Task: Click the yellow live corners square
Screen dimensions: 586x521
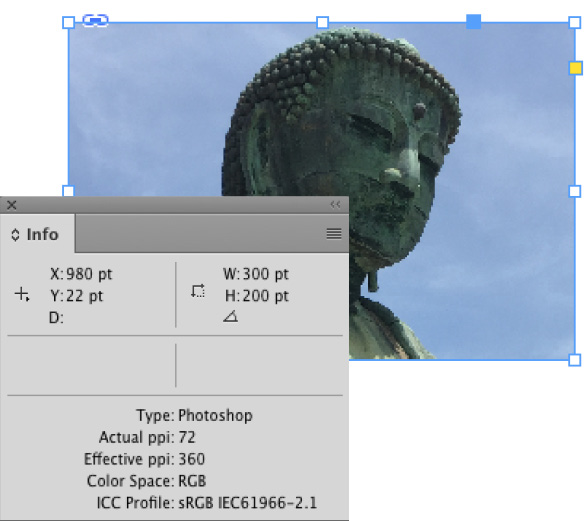Action: pos(576,68)
